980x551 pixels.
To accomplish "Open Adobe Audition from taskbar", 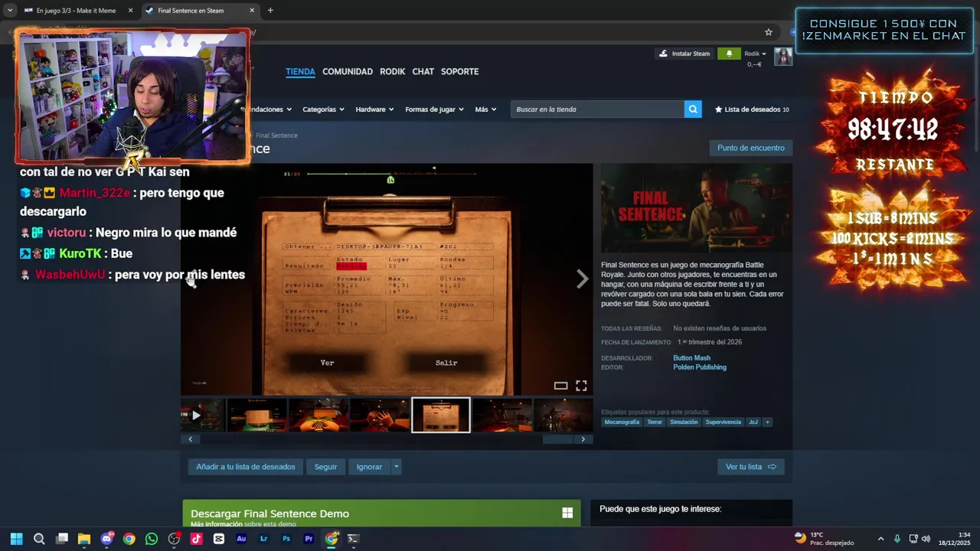I will pyautogui.click(x=241, y=539).
